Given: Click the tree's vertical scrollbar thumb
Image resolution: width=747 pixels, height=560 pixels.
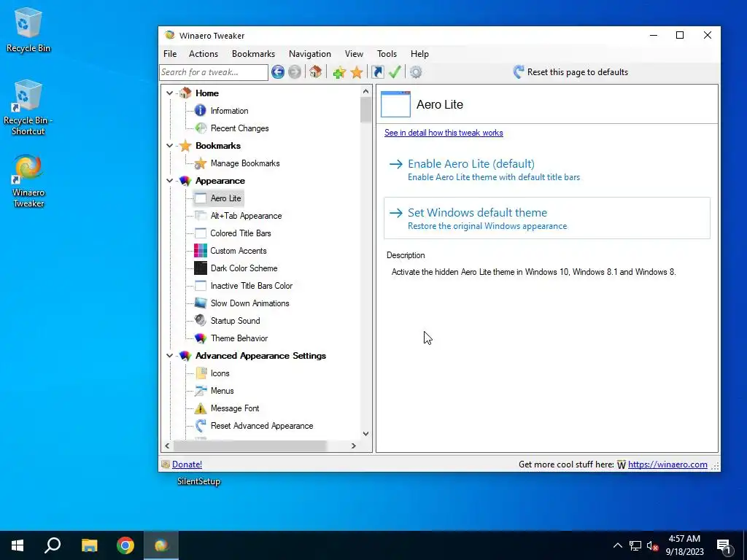Looking at the screenshot, I should click(x=365, y=110).
